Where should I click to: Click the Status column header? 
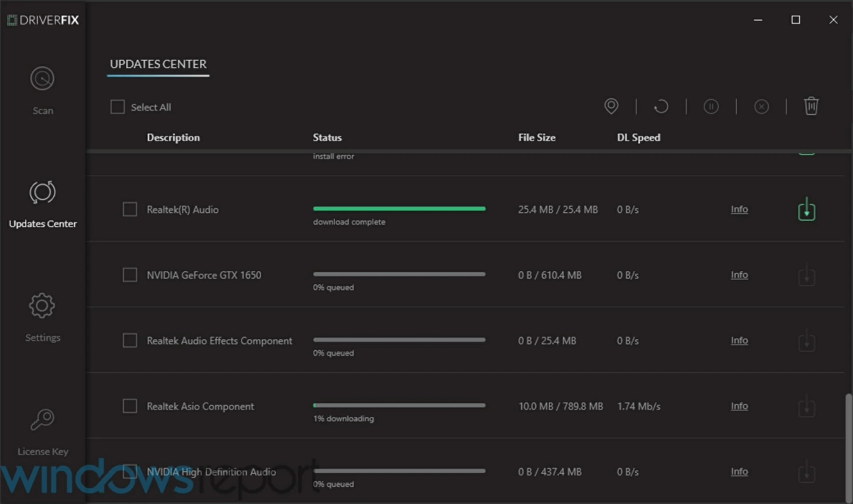pyautogui.click(x=327, y=138)
